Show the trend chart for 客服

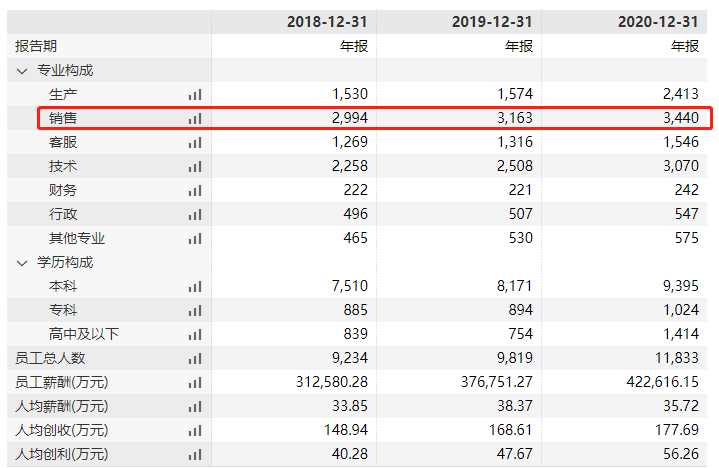coord(194,142)
